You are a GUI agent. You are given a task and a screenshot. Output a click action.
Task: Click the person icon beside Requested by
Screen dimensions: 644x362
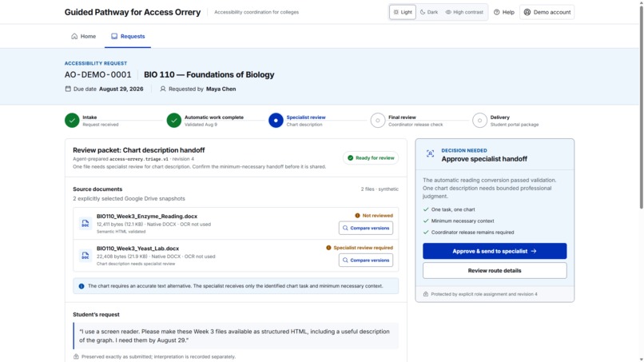(163, 89)
